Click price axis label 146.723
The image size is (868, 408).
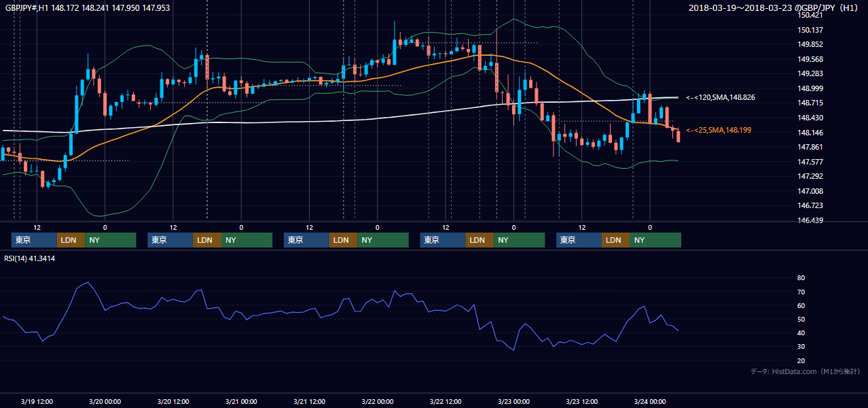810,205
